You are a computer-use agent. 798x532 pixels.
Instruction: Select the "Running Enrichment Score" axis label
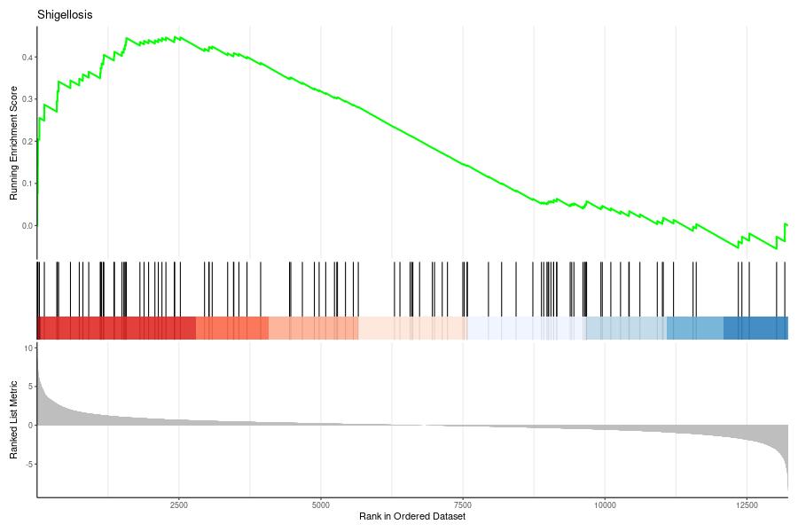click(x=13, y=143)
